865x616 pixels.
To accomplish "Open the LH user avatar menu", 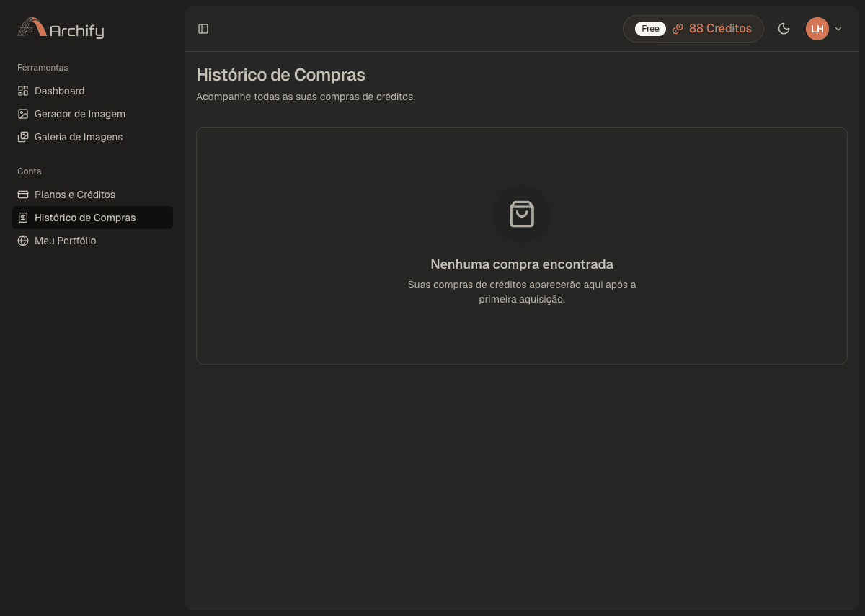I will point(817,29).
